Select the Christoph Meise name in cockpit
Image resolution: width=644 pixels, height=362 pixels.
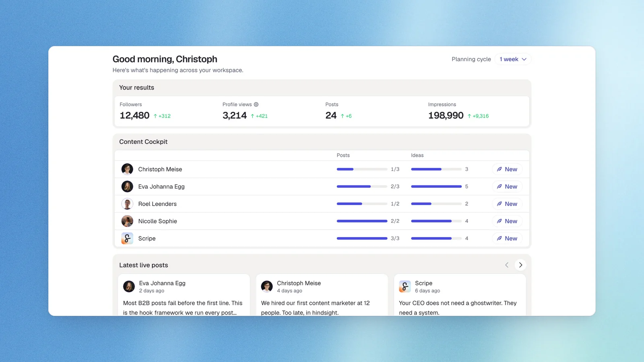pyautogui.click(x=160, y=169)
